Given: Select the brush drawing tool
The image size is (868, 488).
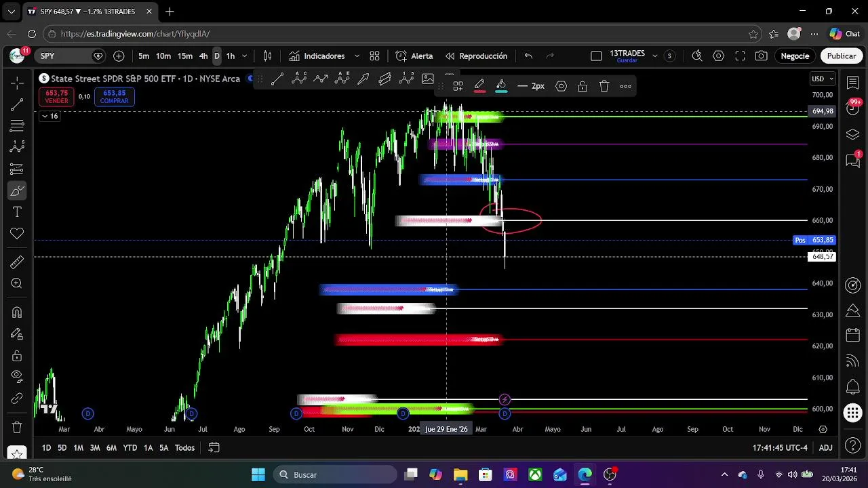Looking at the screenshot, I should click(17, 190).
